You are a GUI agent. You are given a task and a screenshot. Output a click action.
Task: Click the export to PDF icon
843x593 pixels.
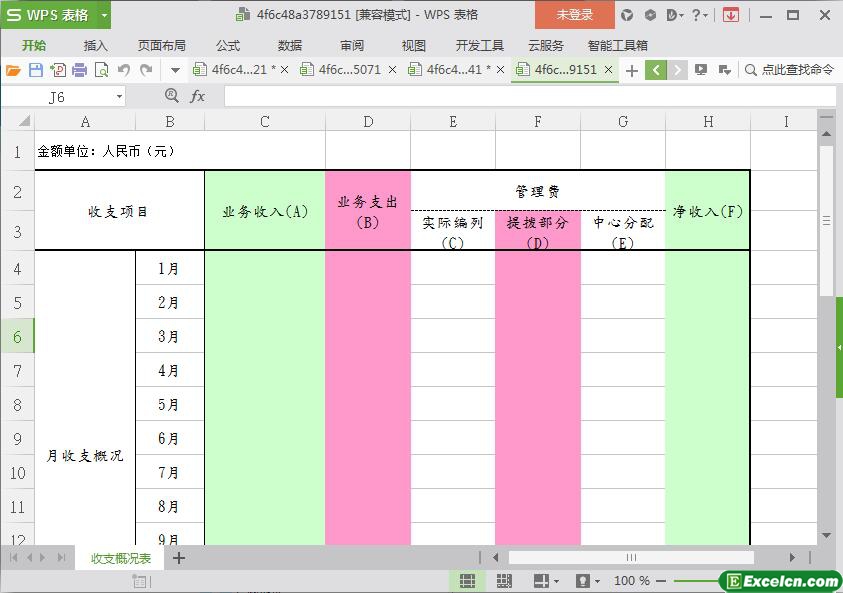click(58, 70)
